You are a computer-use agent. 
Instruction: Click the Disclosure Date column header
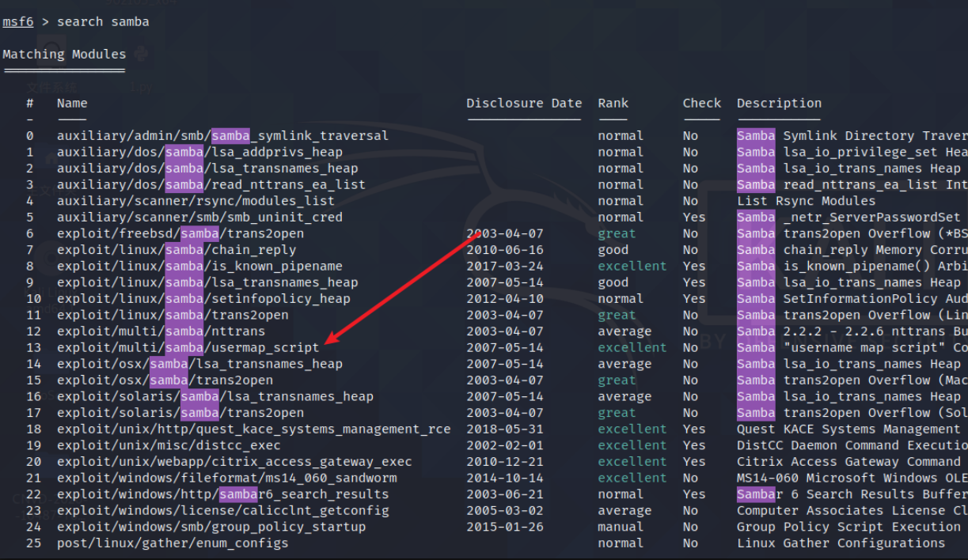pos(524,104)
